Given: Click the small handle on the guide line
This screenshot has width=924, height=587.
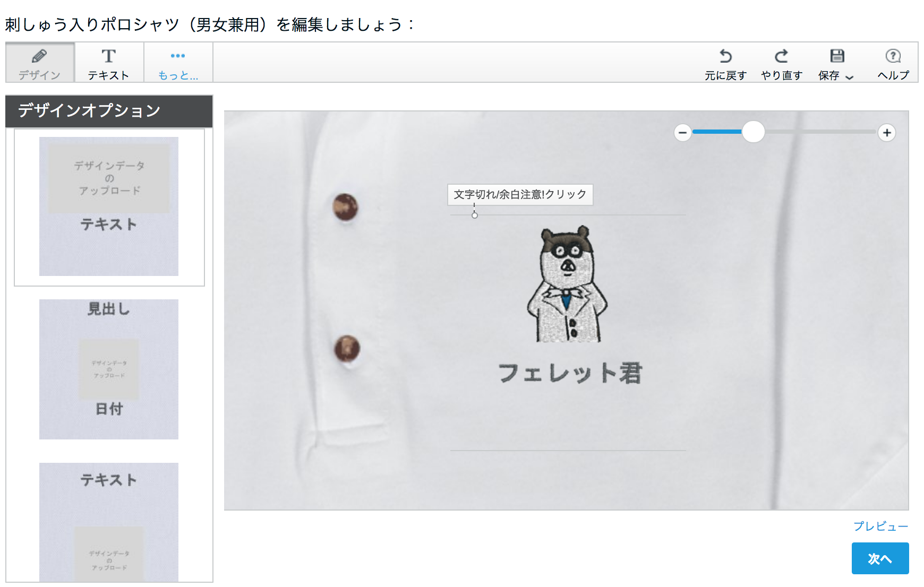Looking at the screenshot, I should 475,215.
